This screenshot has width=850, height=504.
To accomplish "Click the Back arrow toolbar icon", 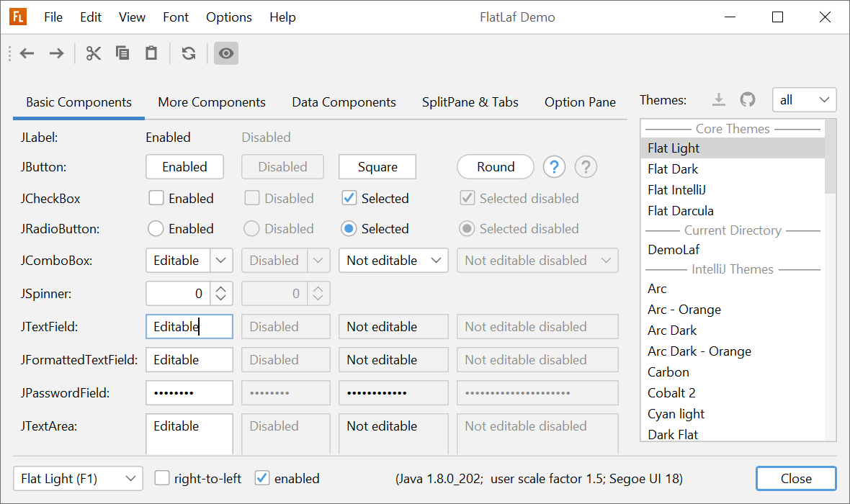I will click(27, 53).
